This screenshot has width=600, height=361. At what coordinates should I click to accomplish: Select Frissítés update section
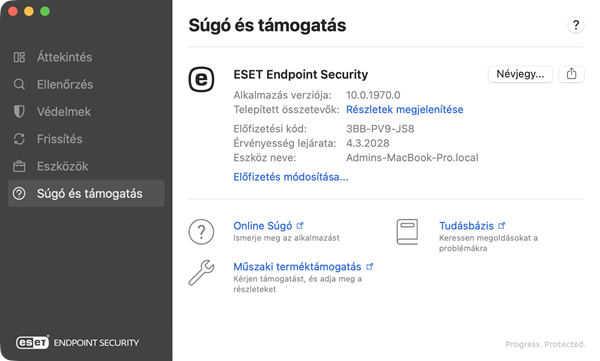[x=86, y=139]
